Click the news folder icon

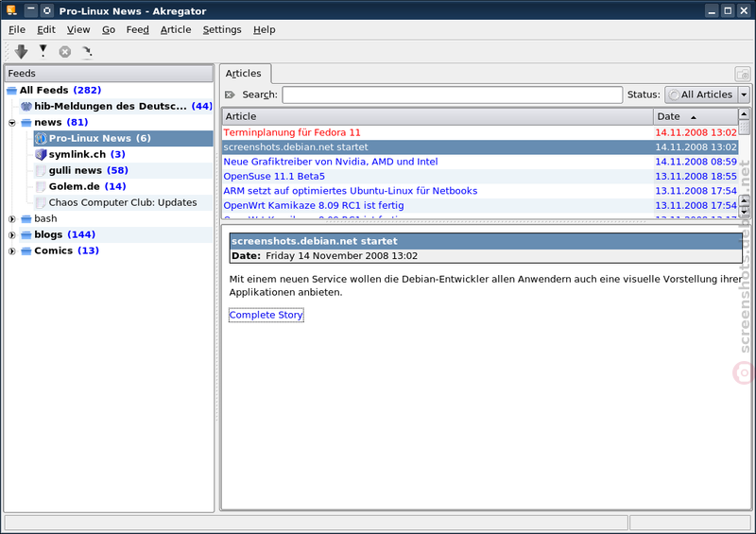pyautogui.click(x=26, y=123)
